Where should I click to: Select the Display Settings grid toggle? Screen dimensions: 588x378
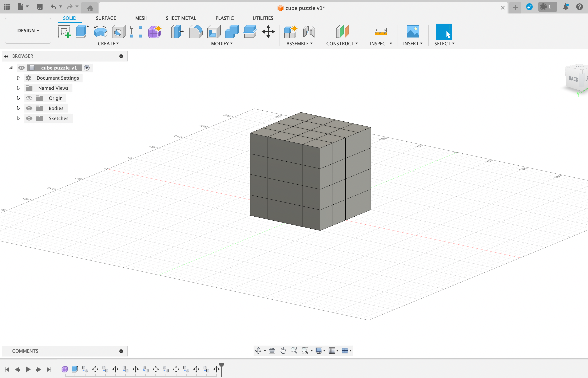coord(333,351)
